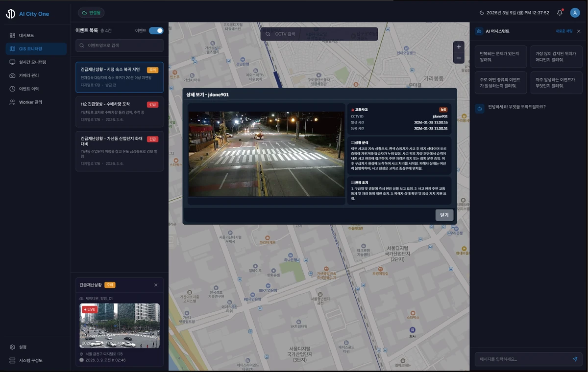The image size is (588, 372).
Task: Zoom in the map with plus button
Action: pyautogui.click(x=459, y=47)
